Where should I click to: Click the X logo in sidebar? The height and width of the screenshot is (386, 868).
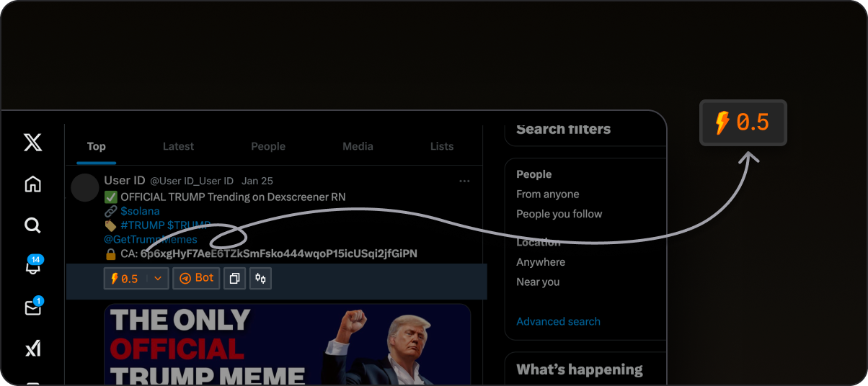(32, 143)
